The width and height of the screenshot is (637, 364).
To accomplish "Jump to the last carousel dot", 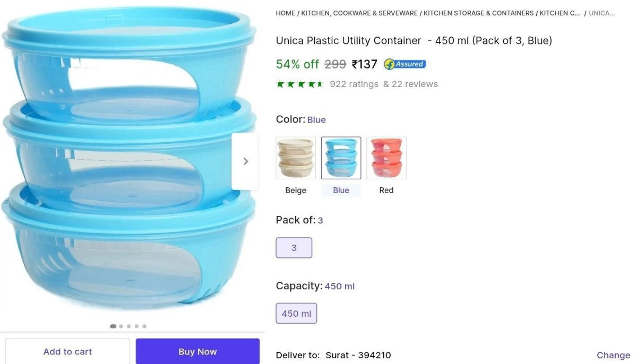I will [144, 326].
